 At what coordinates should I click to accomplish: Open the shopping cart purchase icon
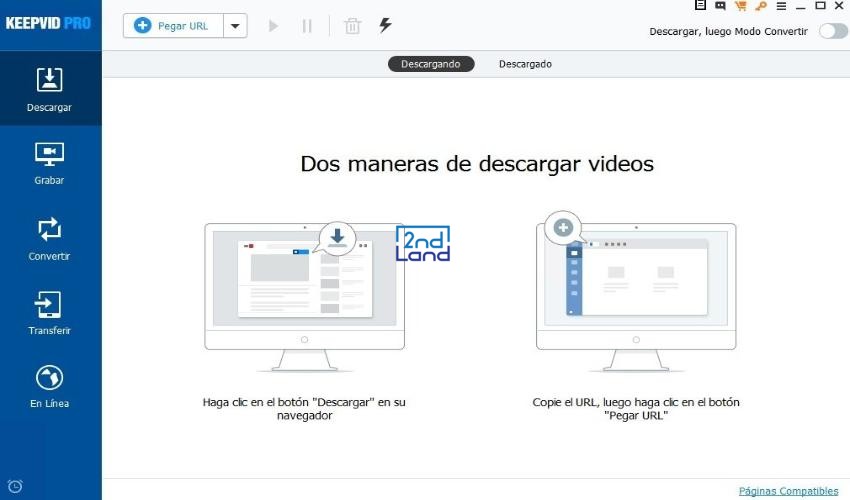740,6
